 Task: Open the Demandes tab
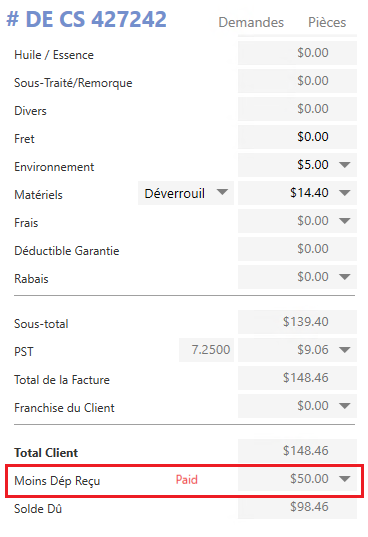coord(251,22)
